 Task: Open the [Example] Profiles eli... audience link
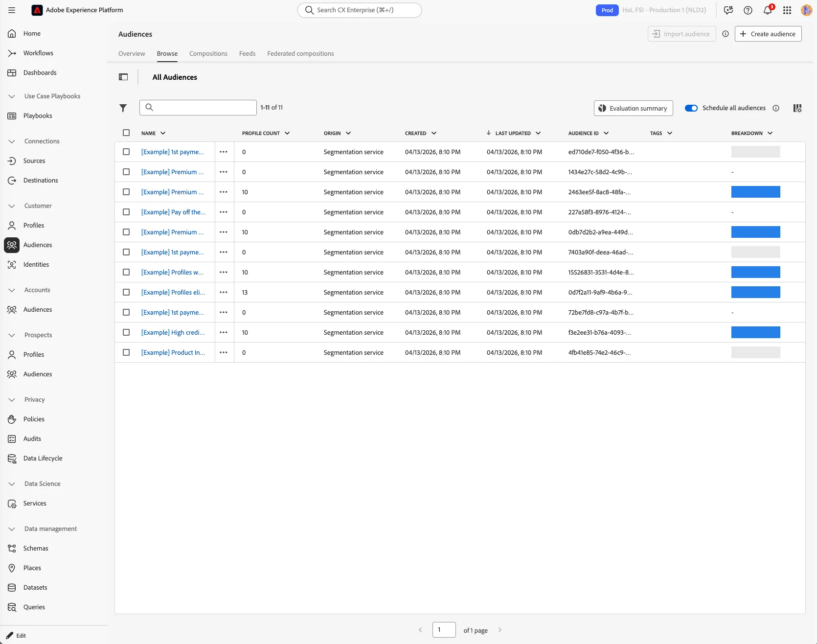173,292
